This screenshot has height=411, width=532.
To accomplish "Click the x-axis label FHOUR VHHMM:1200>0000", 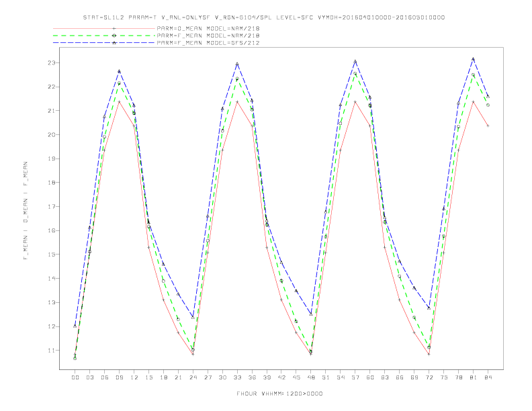I will pyautogui.click(x=279, y=394).
